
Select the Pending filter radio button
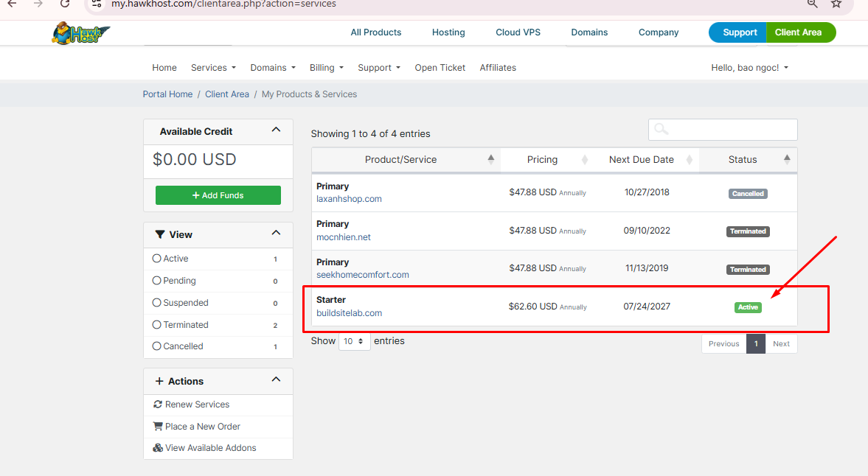tap(156, 280)
